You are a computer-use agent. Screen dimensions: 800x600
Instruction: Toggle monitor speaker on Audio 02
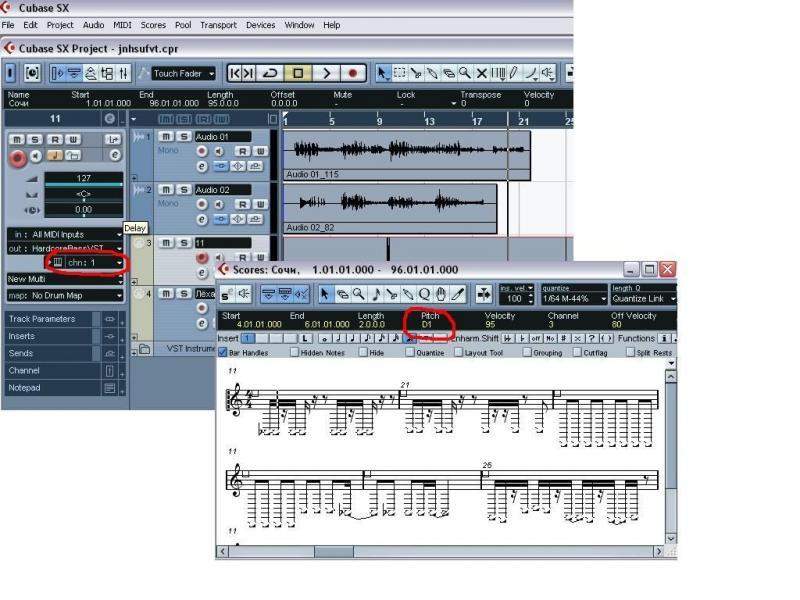point(219,205)
